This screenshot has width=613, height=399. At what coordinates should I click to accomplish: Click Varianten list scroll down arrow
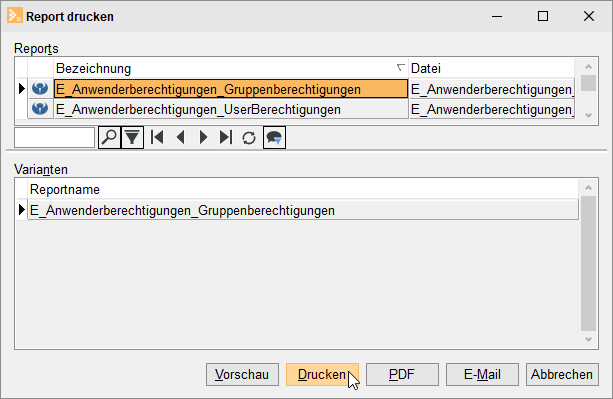[x=588, y=339]
